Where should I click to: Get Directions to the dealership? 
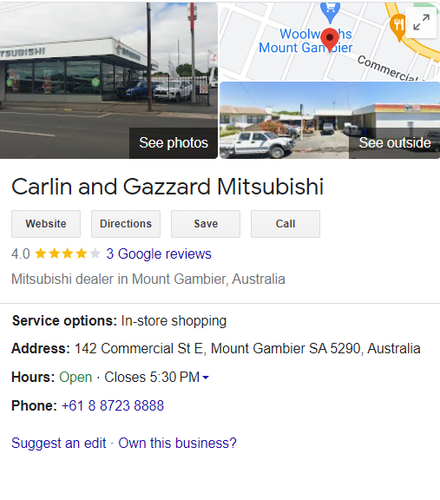click(126, 224)
